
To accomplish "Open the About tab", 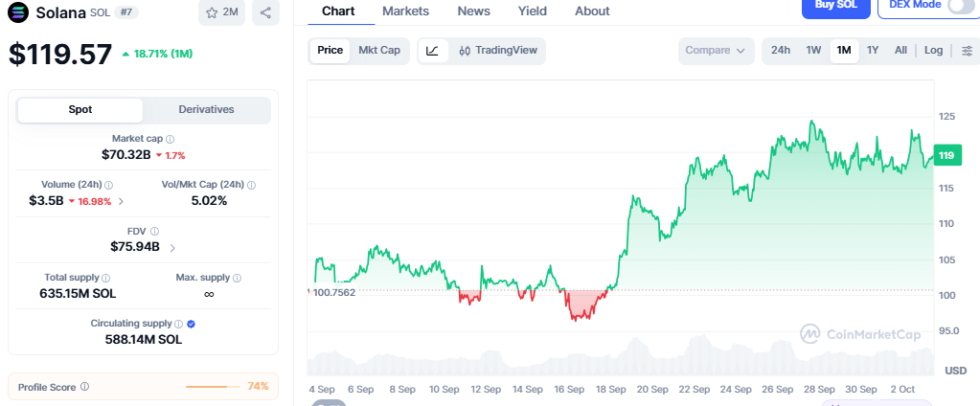I will pyautogui.click(x=592, y=11).
